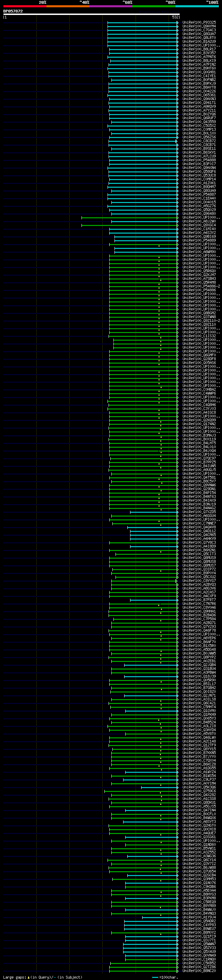Open the entry UniRef100_B9FKJ9

199,83
